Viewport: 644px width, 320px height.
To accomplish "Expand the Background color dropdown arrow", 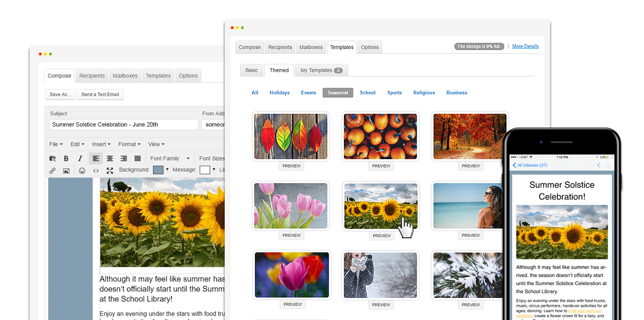I will coord(167,170).
